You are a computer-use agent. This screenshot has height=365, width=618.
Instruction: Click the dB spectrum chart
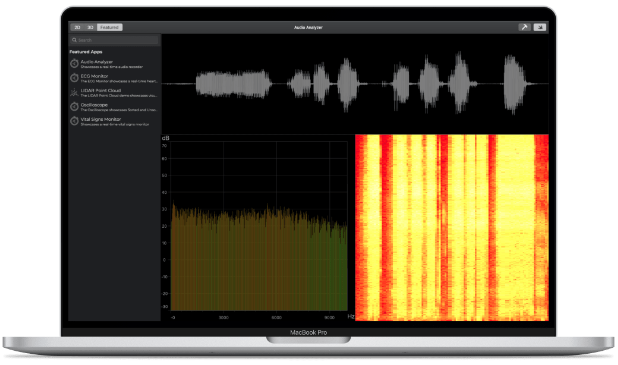259,226
